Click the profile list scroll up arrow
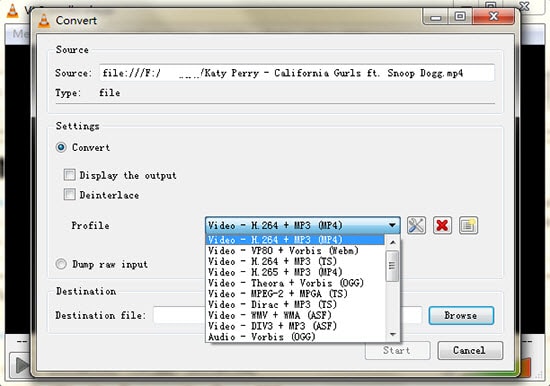This screenshot has height=386, width=550. [393, 242]
